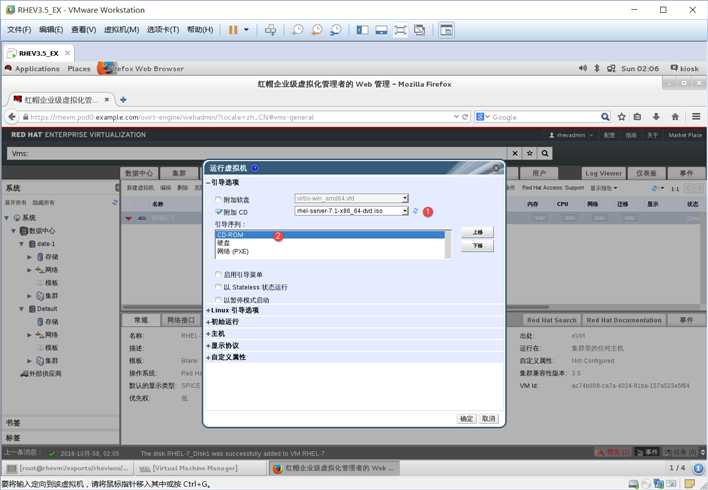The image size is (708, 490).
Task: Select 网络 (PXE) in boot sequence list
Action: (331, 252)
